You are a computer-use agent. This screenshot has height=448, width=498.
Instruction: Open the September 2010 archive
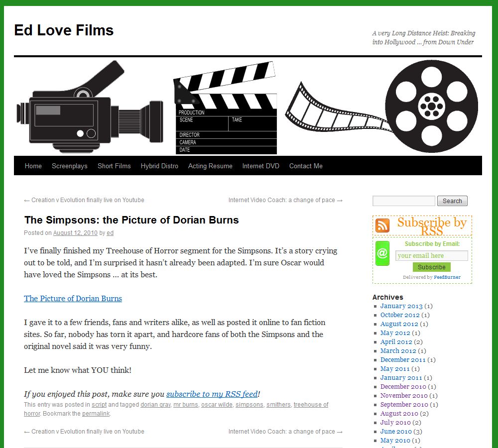404,405
